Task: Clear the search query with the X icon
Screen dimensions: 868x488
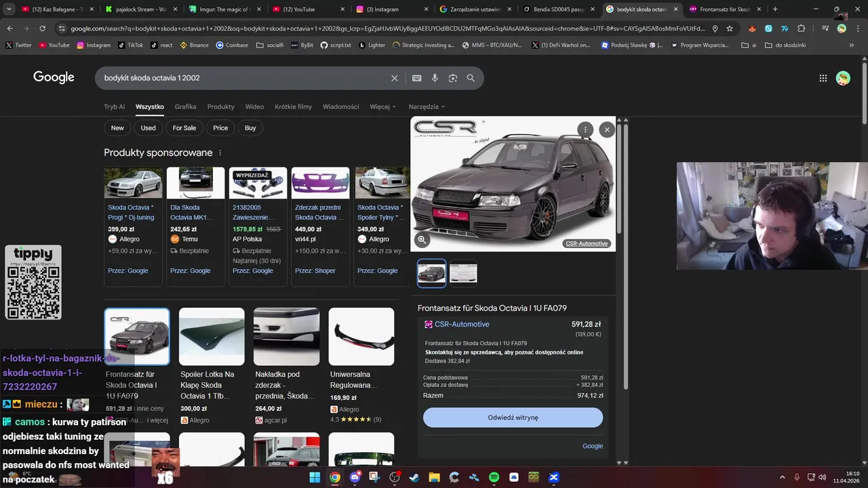Action: pos(394,78)
